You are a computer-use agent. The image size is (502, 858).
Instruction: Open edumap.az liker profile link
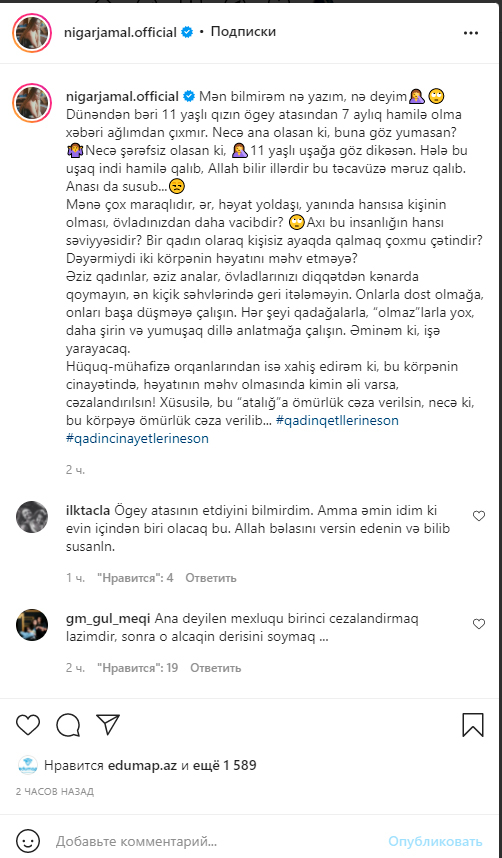click(142, 765)
